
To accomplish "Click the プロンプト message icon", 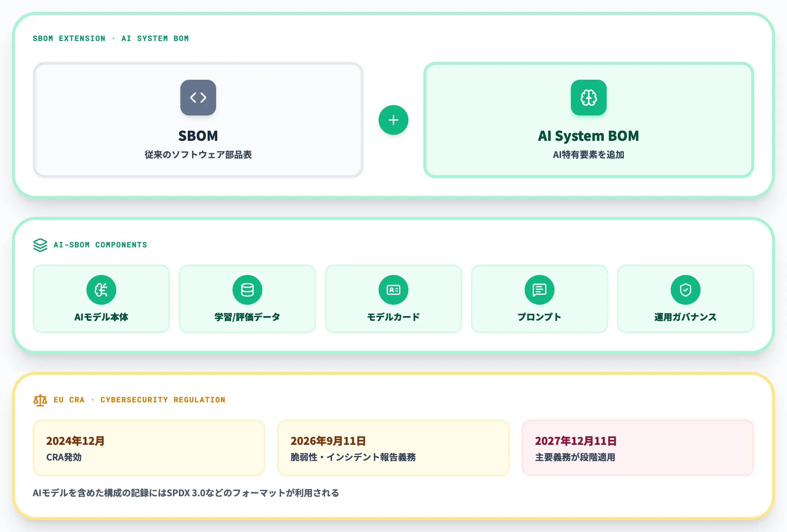I will click(x=540, y=290).
